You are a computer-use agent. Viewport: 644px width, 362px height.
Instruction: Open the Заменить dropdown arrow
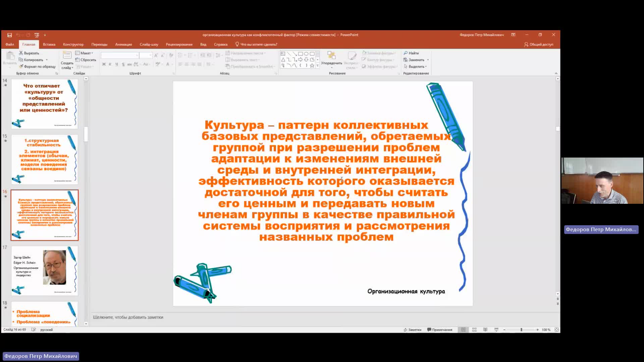[x=428, y=60]
